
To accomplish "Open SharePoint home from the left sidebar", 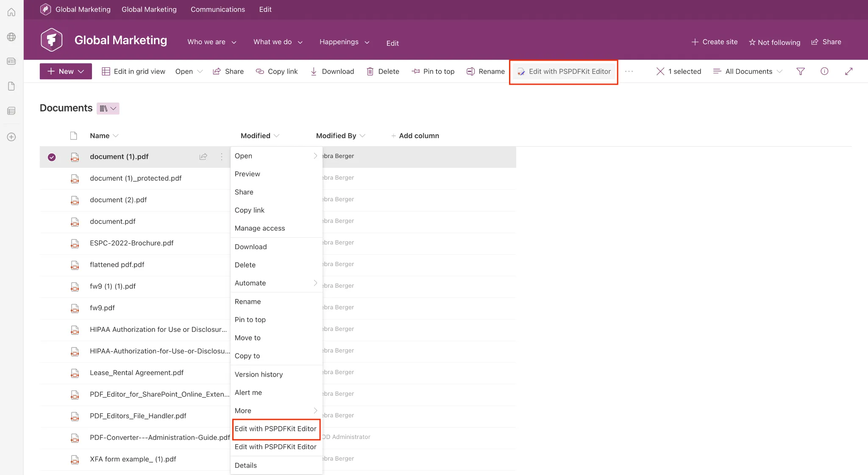I will coord(11,11).
